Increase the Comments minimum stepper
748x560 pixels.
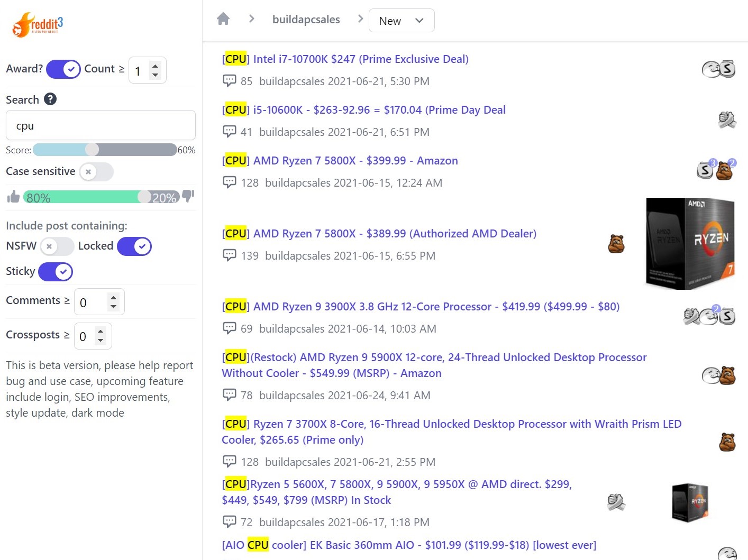pyautogui.click(x=113, y=297)
